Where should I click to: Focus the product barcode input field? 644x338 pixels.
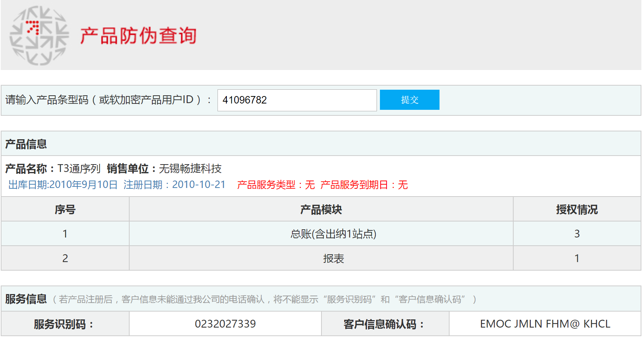[x=297, y=100]
